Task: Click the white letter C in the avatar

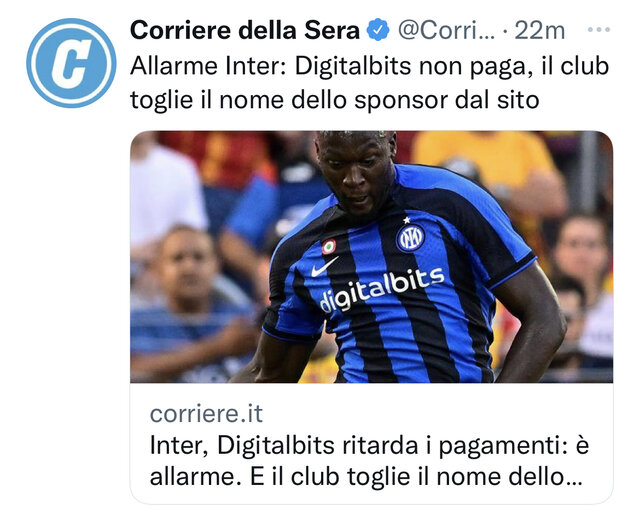Action: click(x=71, y=63)
